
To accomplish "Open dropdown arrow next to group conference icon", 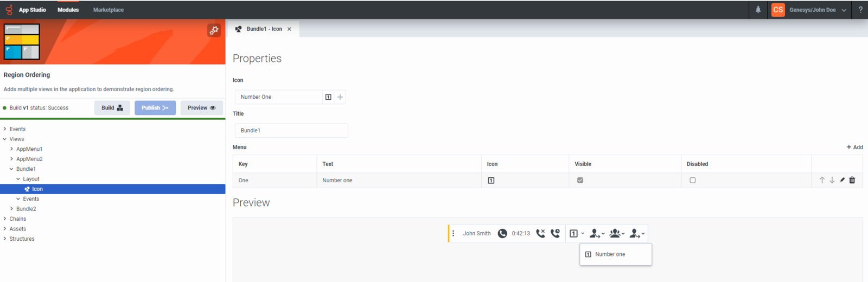I will (x=623, y=234).
